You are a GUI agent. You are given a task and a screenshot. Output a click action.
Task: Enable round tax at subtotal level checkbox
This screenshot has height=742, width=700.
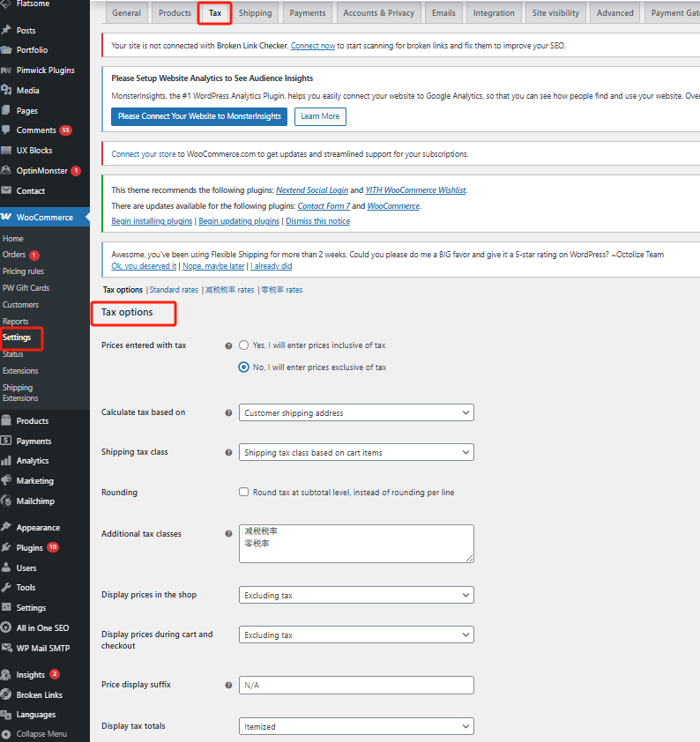(x=243, y=492)
